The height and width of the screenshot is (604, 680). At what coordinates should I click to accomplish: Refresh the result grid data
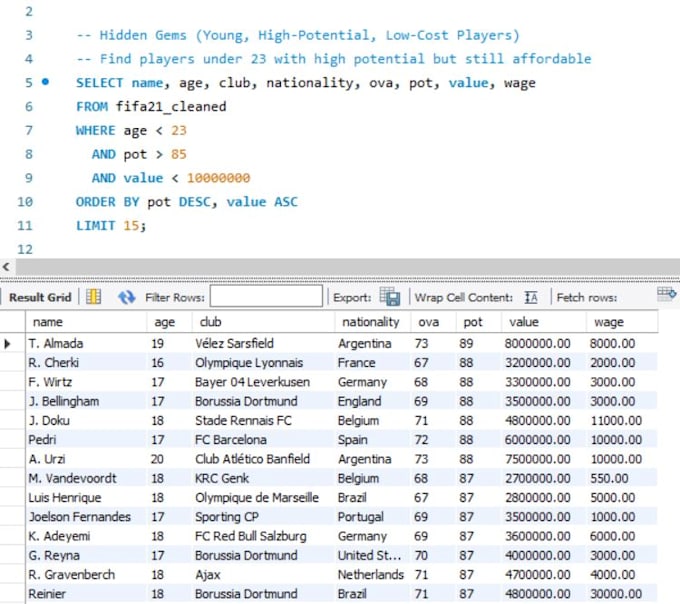[x=126, y=297]
